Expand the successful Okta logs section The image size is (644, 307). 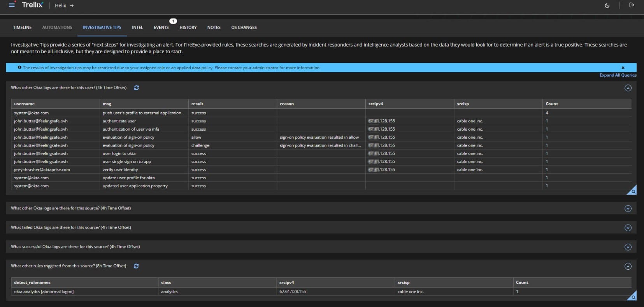point(628,247)
